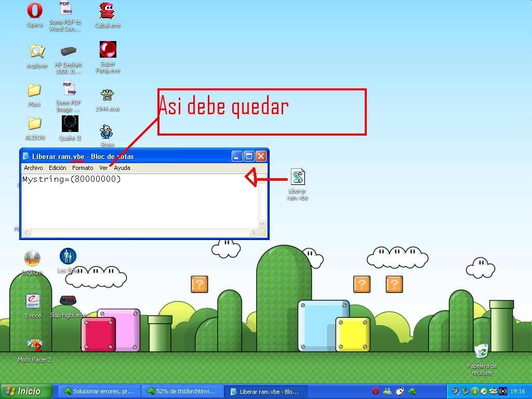532x399 pixels.
Task: Click in the Mystring=(80000000) text line
Action: click(71, 179)
